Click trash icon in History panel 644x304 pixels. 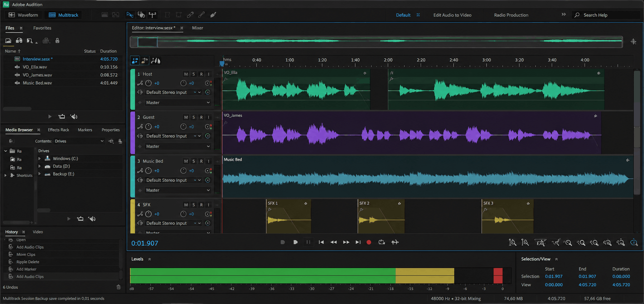(x=119, y=287)
